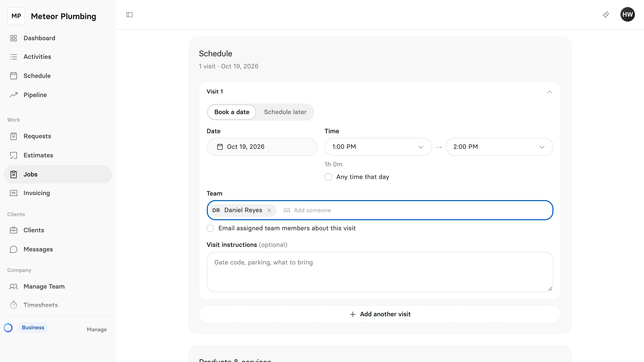Click the Visit instructions text area
This screenshot has width=644, height=362.
(x=380, y=272)
